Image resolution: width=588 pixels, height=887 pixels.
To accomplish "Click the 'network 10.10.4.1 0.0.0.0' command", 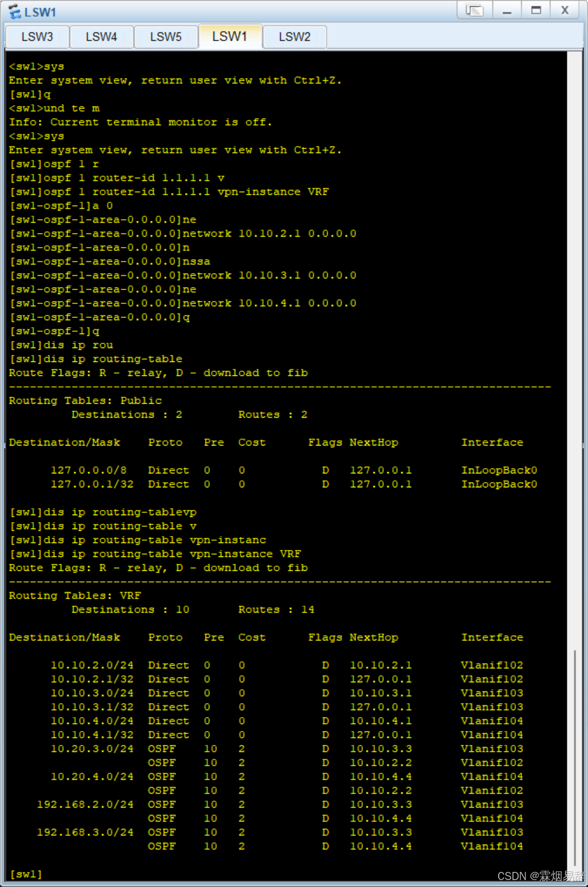I will (270, 303).
